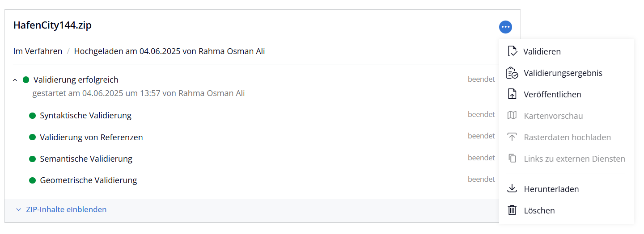Click the blue three-dots options button

[x=505, y=27]
